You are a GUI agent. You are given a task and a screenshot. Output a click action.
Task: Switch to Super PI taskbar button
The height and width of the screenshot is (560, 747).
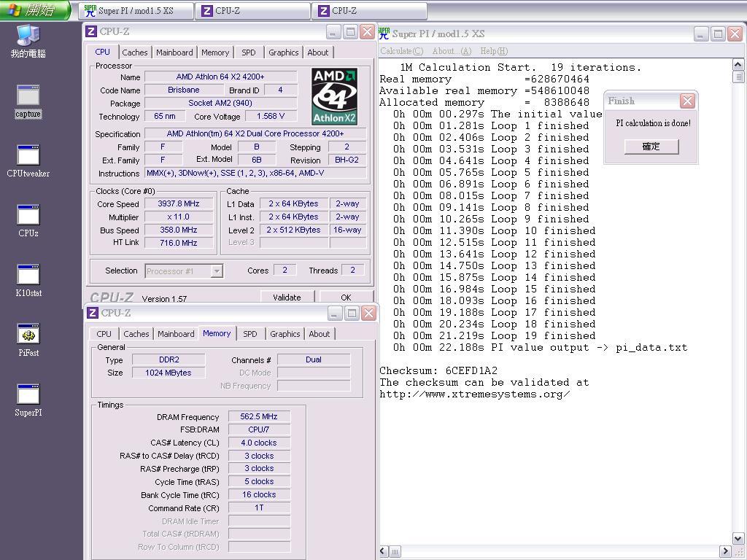pos(136,11)
